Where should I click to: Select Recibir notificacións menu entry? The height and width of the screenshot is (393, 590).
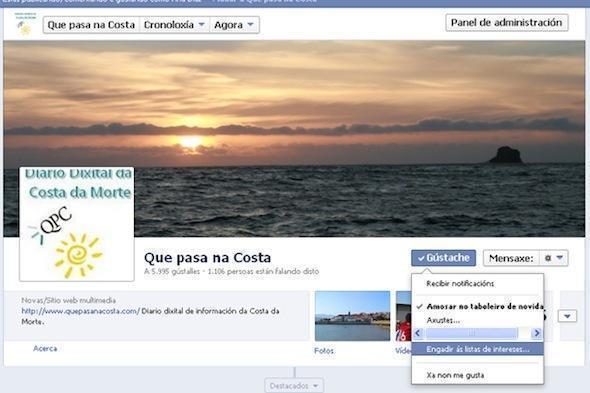(x=460, y=284)
